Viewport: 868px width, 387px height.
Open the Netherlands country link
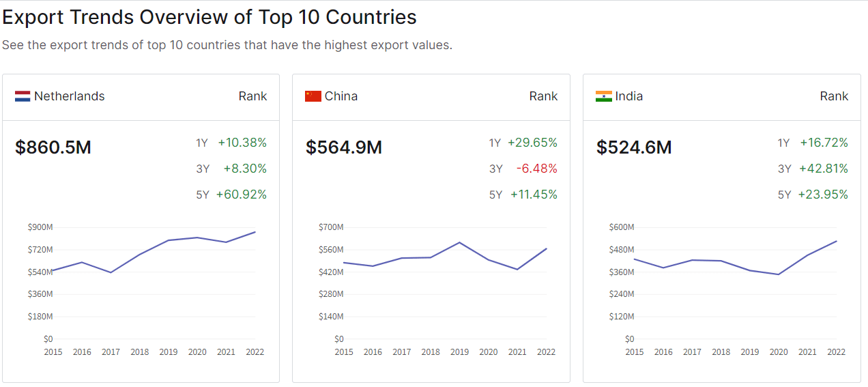coord(70,96)
